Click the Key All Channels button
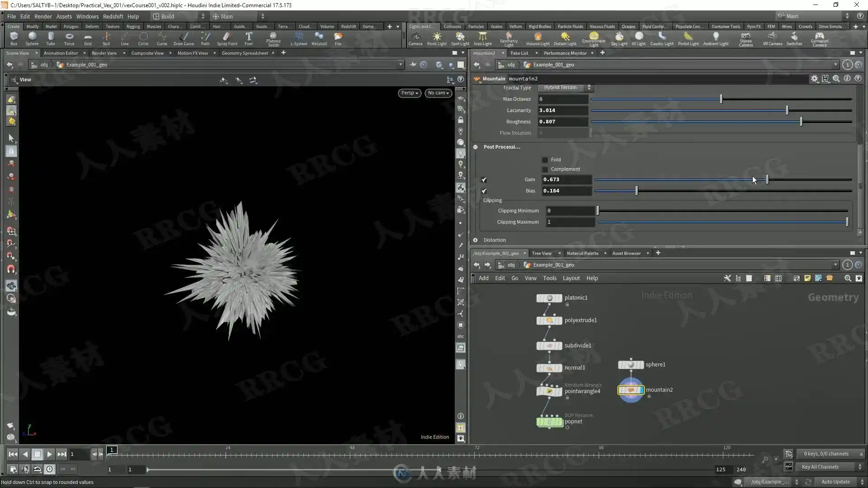The width and height of the screenshot is (868, 488). (820, 467)
